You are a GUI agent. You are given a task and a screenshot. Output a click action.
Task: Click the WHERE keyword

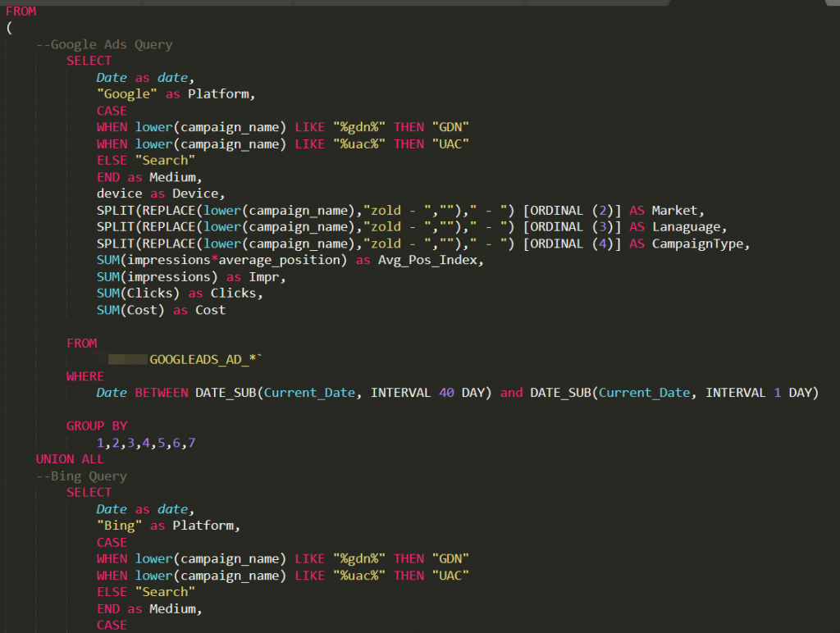tap(85, 376)
